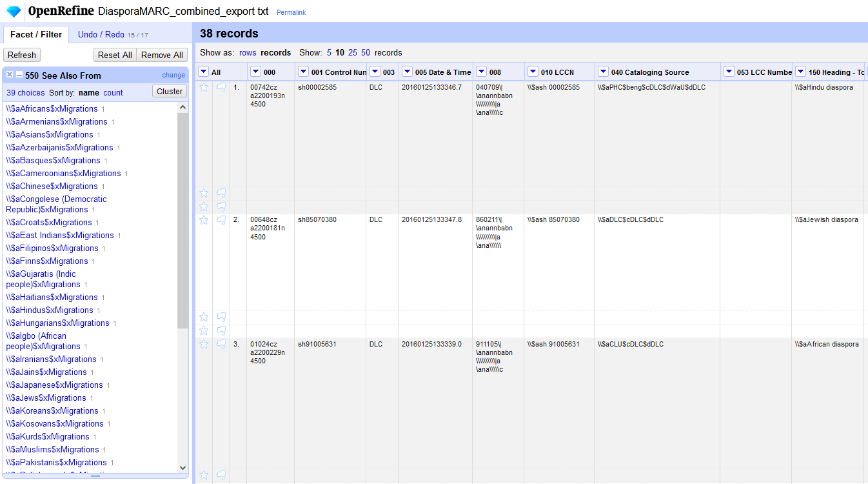Minimize the 550 See Also From facet

[x=19, y=76]
